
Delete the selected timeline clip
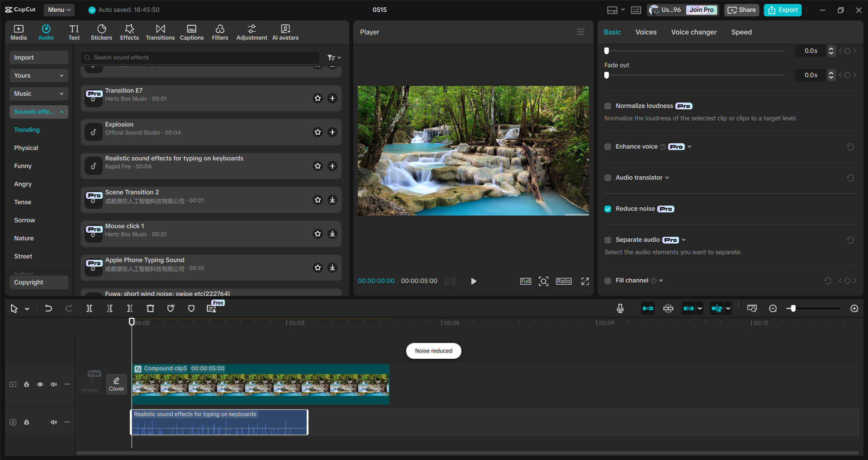click(150, 308)
